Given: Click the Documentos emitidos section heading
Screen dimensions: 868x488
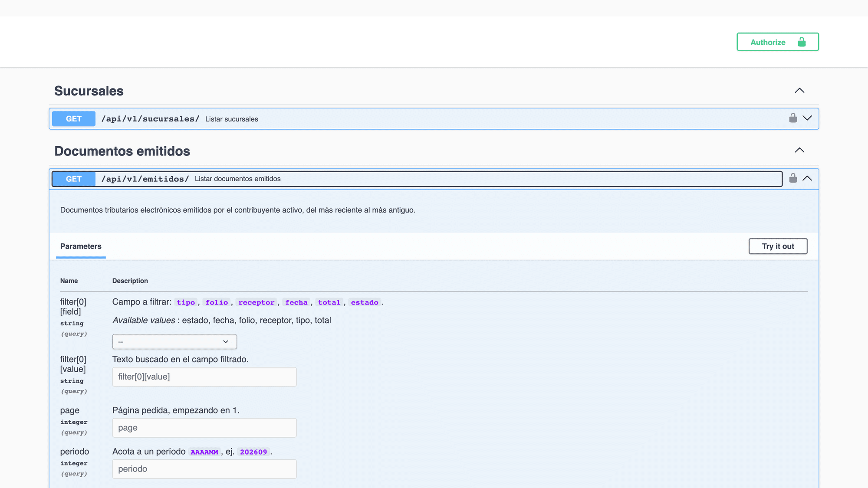Looking at the screenshot, I should tap(122, 151).
